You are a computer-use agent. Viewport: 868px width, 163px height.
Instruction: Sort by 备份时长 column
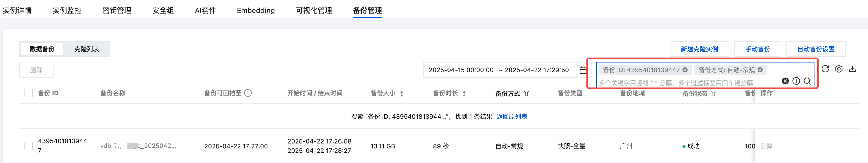(x=464, y=93)
